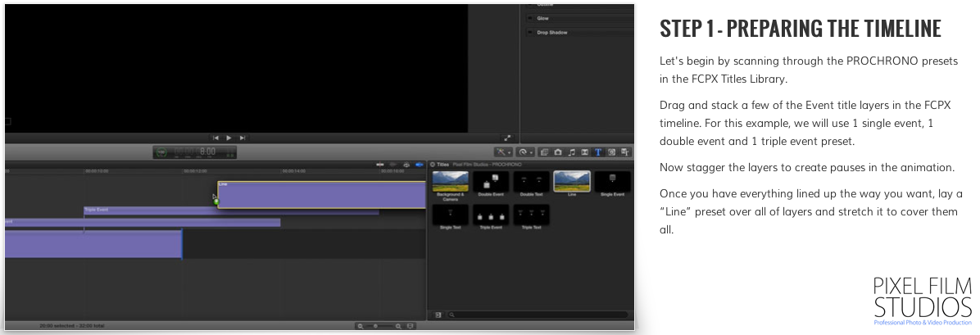Open the Effects browser icon
This screenshot has height=335, width=980.
[545, 152]
